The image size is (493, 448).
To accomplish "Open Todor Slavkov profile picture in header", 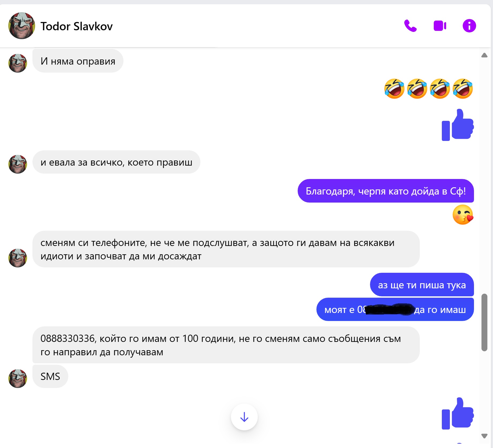I will [22, 26].
